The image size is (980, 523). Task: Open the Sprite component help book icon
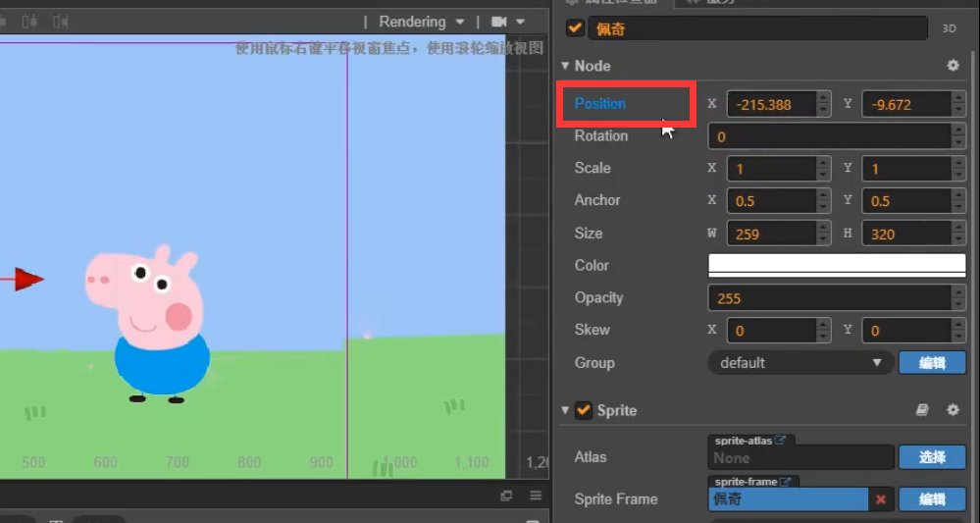pos(922,410)
